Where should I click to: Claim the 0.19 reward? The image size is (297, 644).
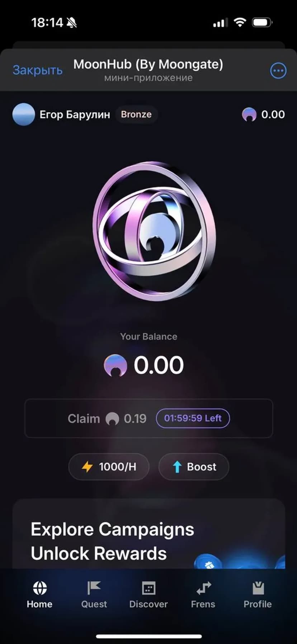tap(148, 418)
